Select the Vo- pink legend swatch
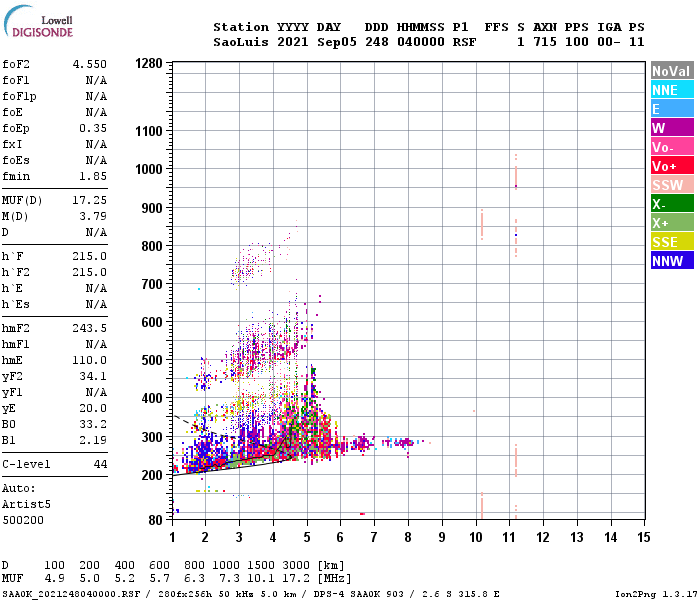 click(x=672, y=147)
